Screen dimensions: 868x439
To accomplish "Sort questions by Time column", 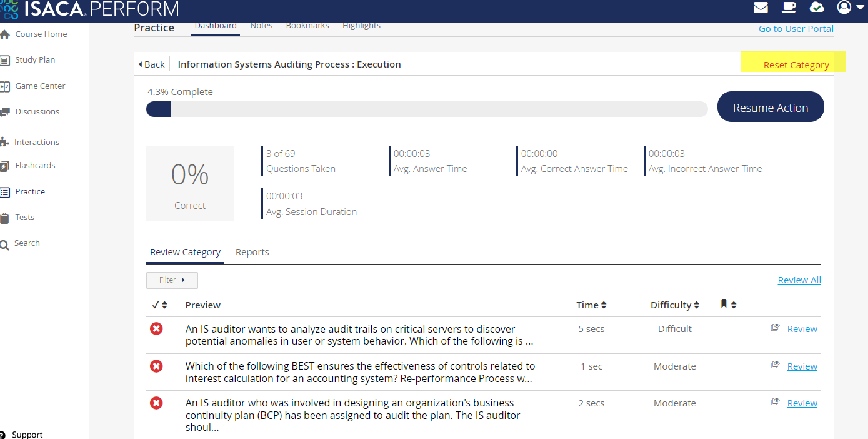I will point(591,305).
